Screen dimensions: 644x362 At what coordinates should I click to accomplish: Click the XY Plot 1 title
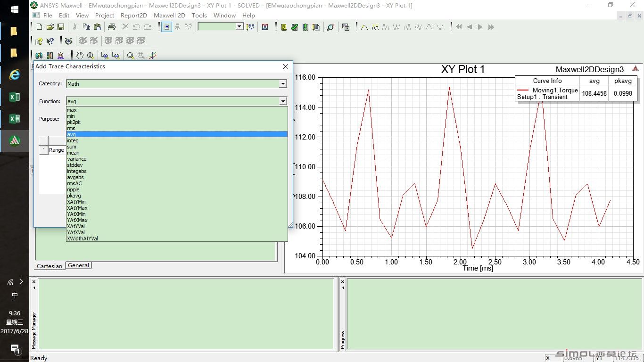click(462, 69)
